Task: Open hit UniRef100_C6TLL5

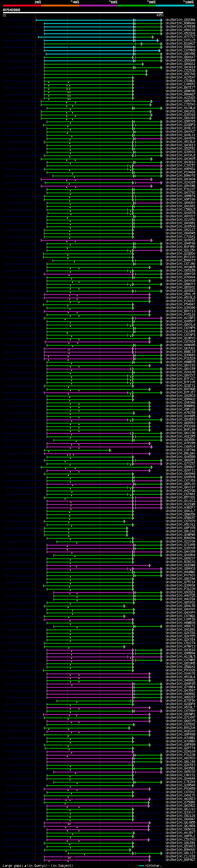Action: click(180, 40)
